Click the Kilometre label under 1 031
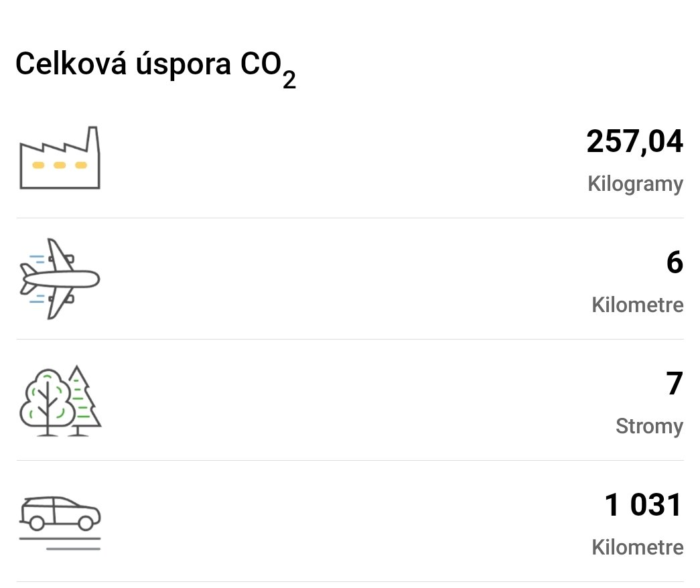Screen dimensions: 700x588 [638, 547]
